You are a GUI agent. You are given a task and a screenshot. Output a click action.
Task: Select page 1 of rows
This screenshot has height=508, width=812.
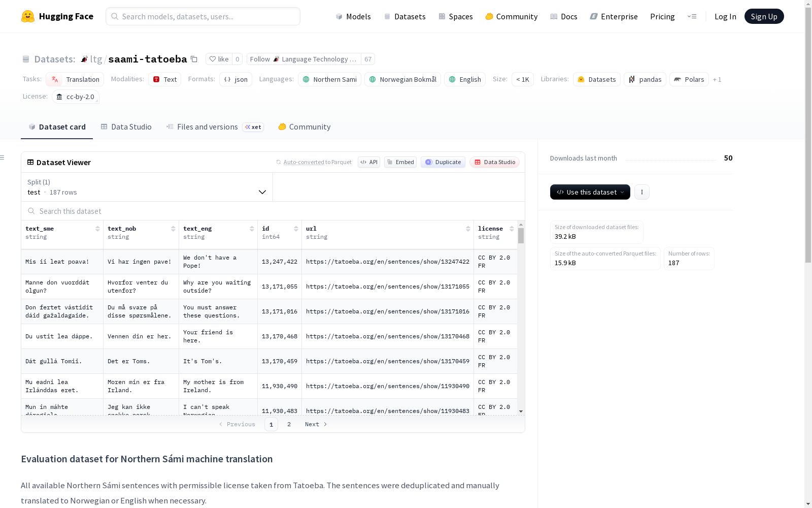coord(271,424)
